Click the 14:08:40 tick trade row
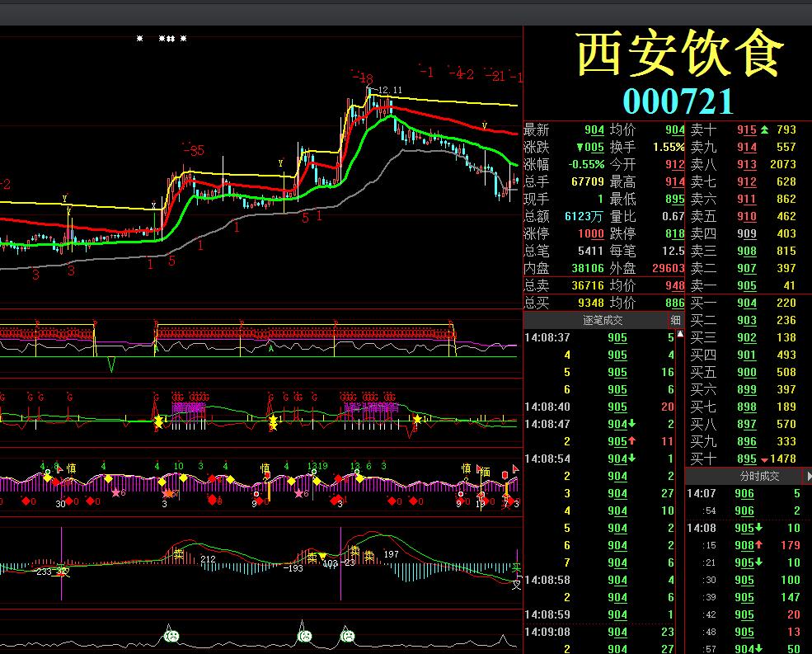812x654 pixels. (x=599, y=407)
